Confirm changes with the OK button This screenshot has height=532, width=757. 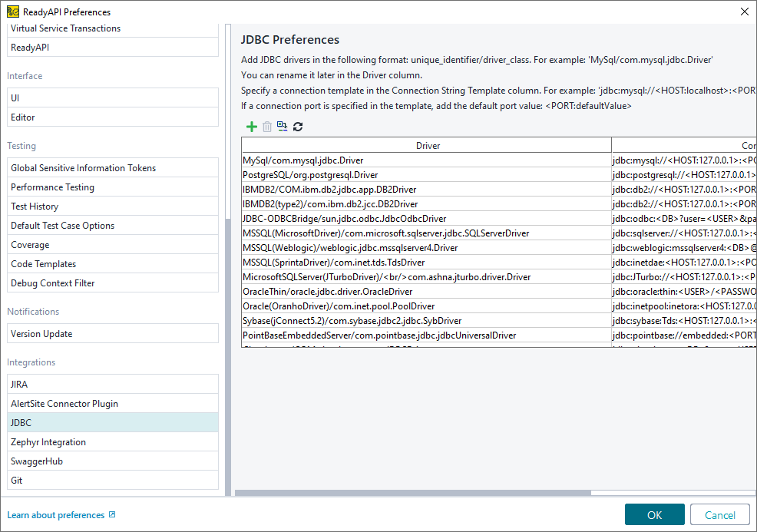pyautogui.click(x=654, y=514)
